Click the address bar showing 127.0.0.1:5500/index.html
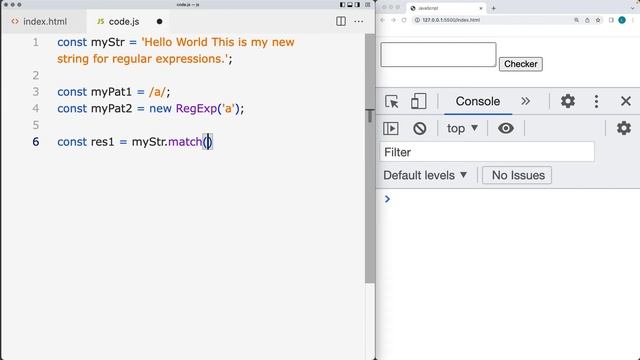Screen dimensions: 640x360 508,20
